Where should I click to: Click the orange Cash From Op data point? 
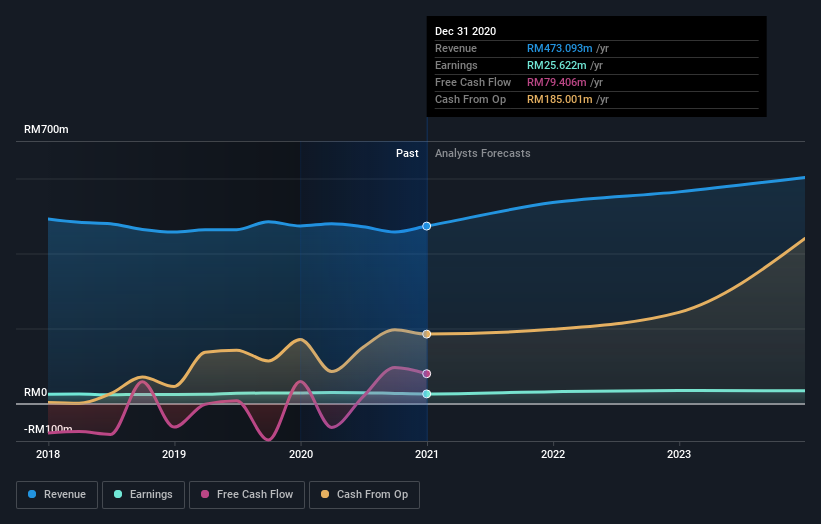(427, 334)
